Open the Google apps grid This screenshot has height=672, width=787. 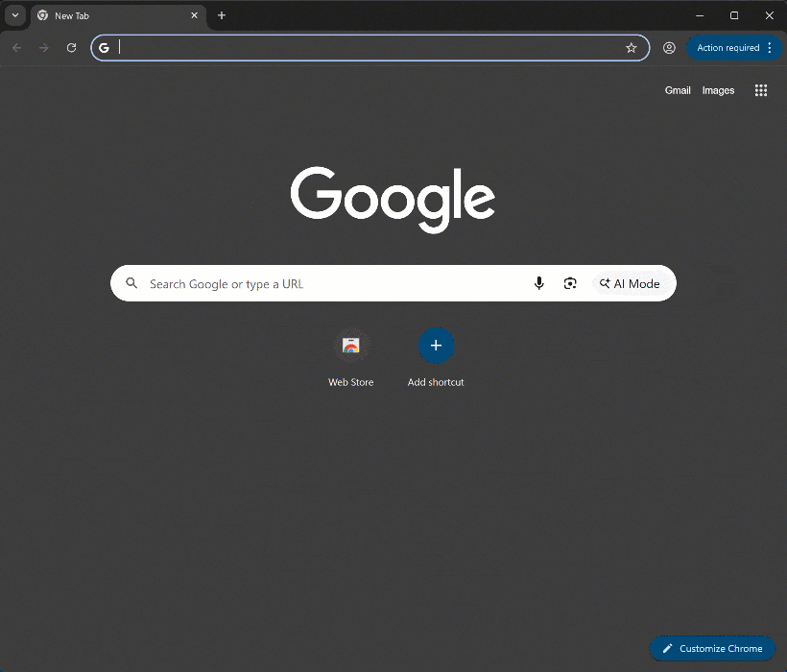[761, 90]
